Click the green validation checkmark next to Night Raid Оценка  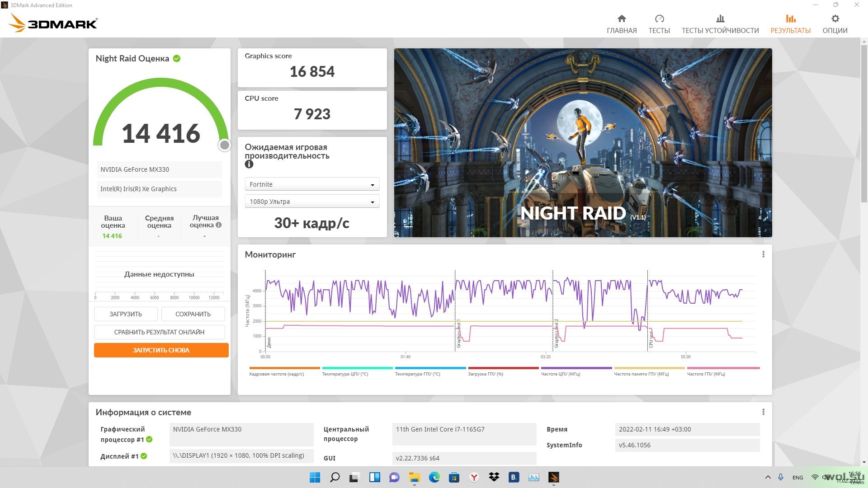click(x=177, y=58)
